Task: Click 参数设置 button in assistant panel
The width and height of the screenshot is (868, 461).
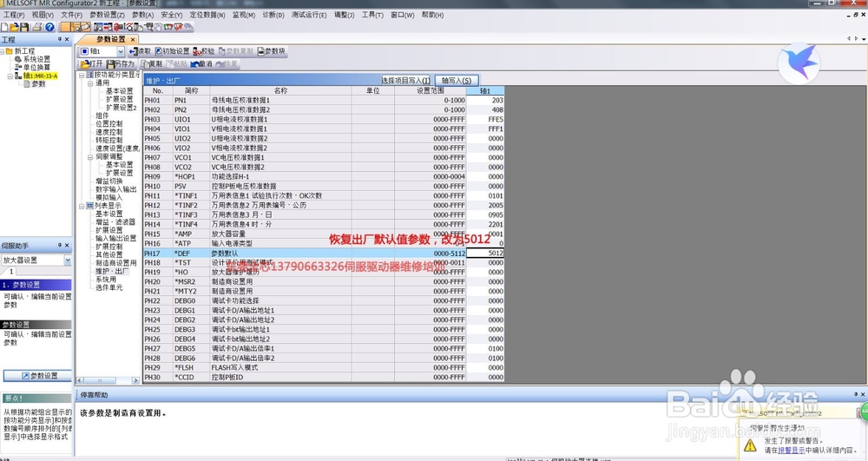Action: 37,376
